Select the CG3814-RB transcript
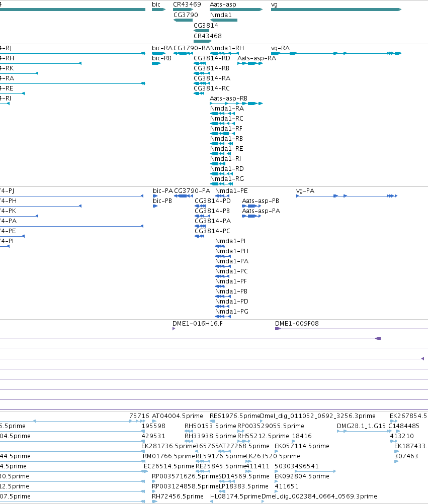The image size is (428, 504). (202, 73)
